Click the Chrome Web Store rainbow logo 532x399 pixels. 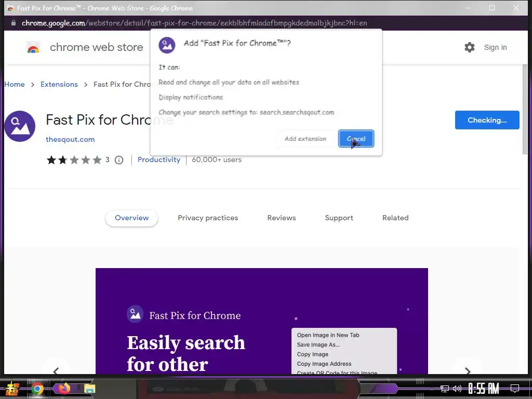click(x=33, y=48)
